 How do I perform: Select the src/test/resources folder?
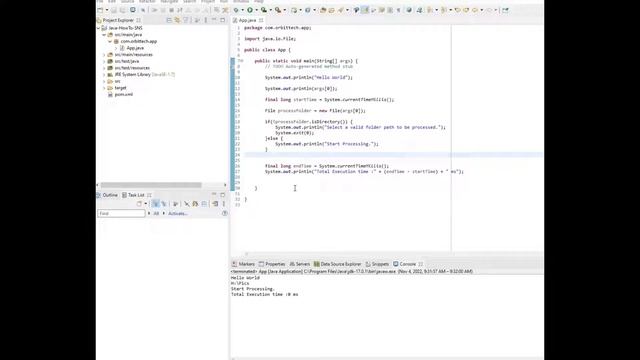coord(132,68)
